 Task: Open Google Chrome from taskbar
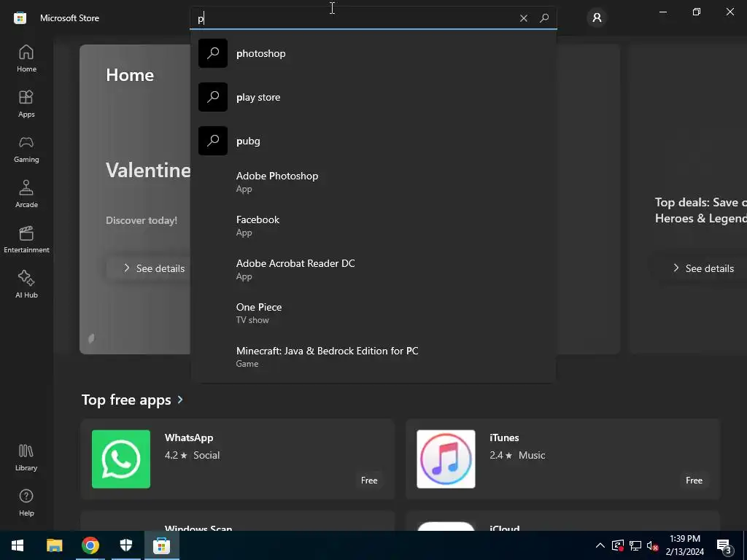tap(90, 545)
